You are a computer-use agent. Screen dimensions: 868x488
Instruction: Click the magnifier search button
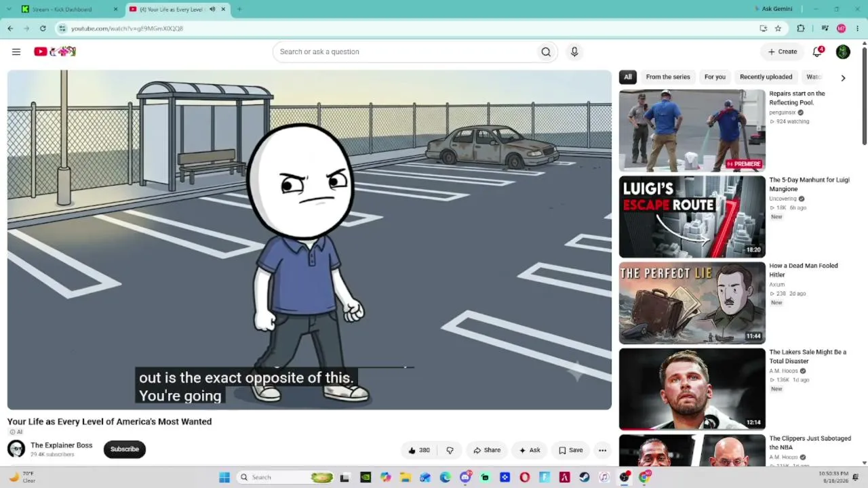pyautogui.click(x=546, y=52)
